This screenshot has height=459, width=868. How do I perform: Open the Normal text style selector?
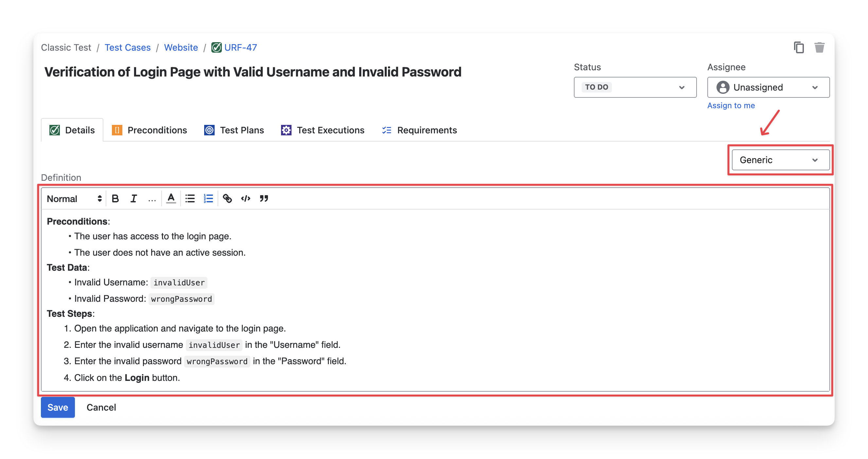tap(74, 199)
